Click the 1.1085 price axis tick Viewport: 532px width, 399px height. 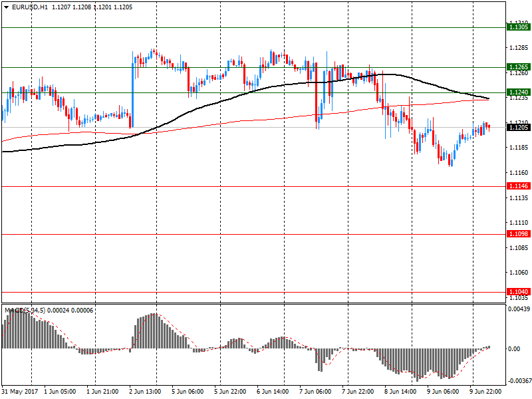point(519,247)
